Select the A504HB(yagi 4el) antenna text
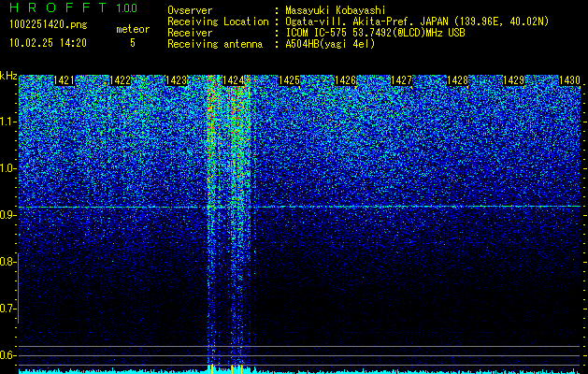The image size is (588, 374). pos(330,44)
